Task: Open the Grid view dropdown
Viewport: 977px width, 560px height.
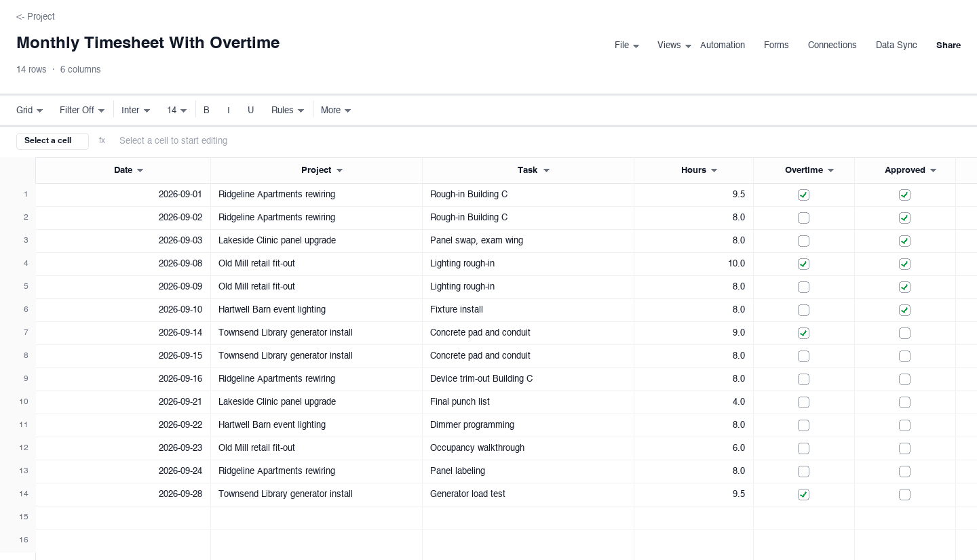Action: (30, 110)
